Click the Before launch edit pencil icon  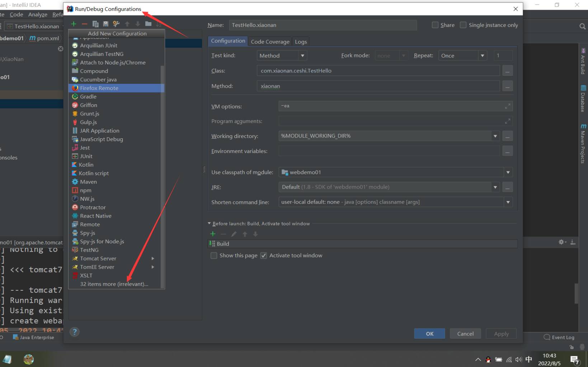point(234,234)
